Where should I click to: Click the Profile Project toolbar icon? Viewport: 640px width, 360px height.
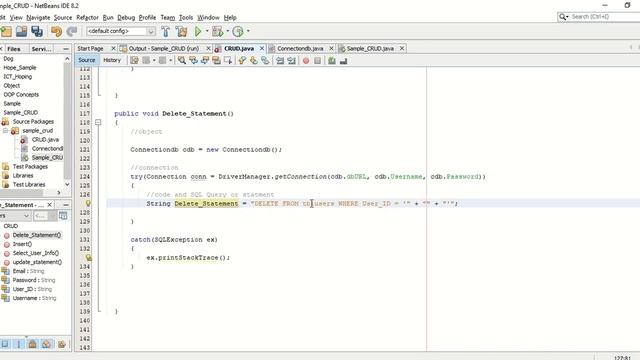tap(238, 31)
